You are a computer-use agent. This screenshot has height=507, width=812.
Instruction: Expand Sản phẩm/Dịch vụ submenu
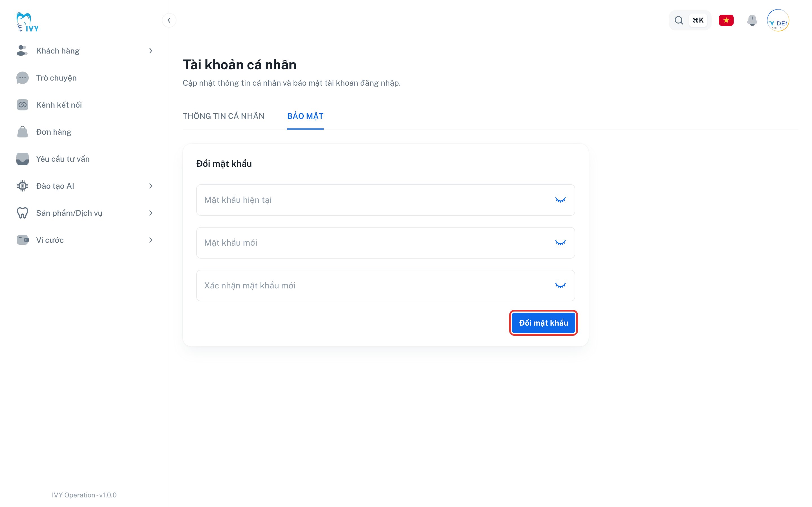click(151, 213)
